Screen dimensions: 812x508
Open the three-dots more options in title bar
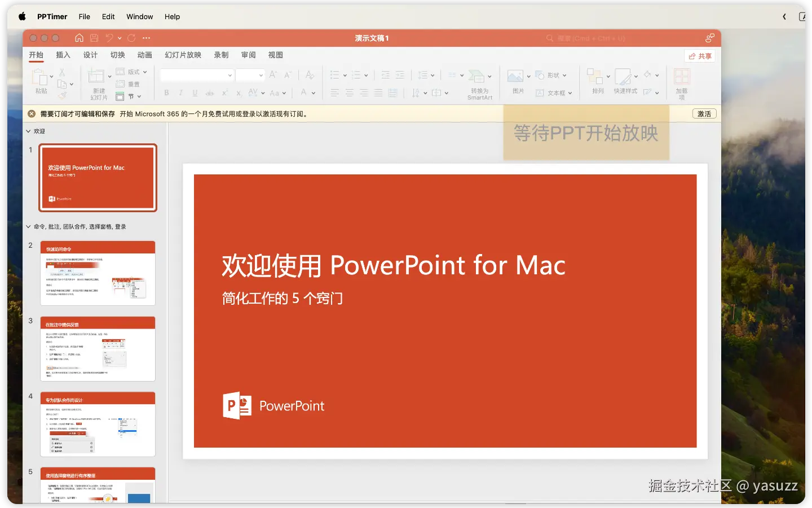click(x=147, y=38)
